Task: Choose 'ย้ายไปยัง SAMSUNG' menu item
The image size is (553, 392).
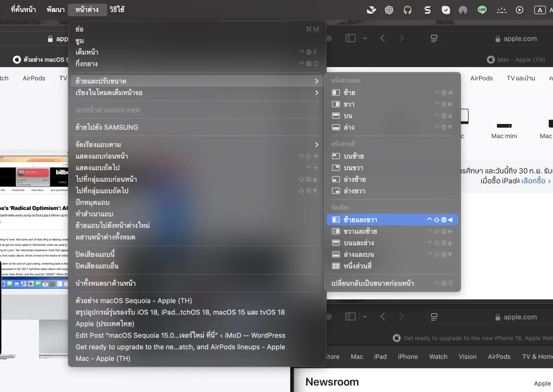Action: [x=107, y=127]
